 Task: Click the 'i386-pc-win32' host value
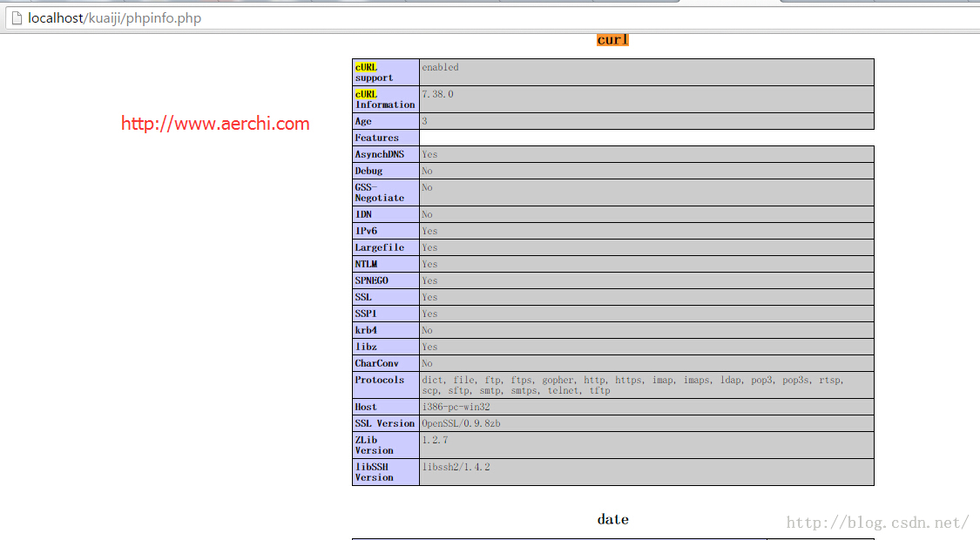click(456, 407)
